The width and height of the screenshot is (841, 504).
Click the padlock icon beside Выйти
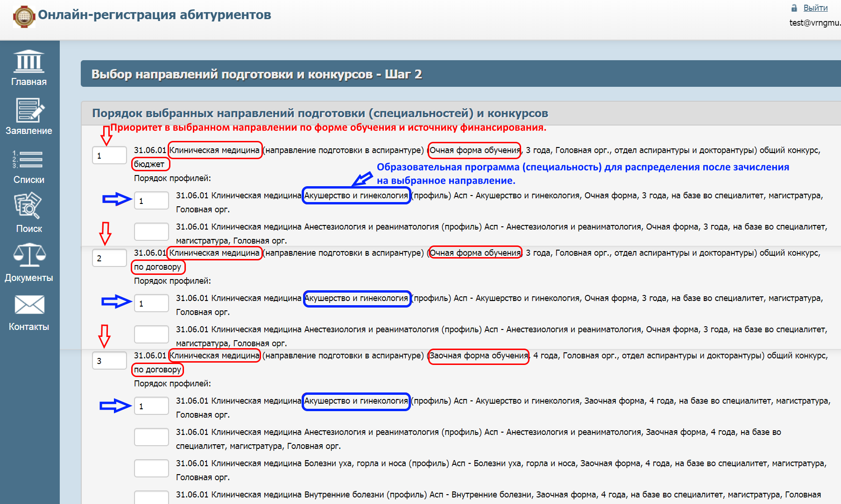pos(794,8)
